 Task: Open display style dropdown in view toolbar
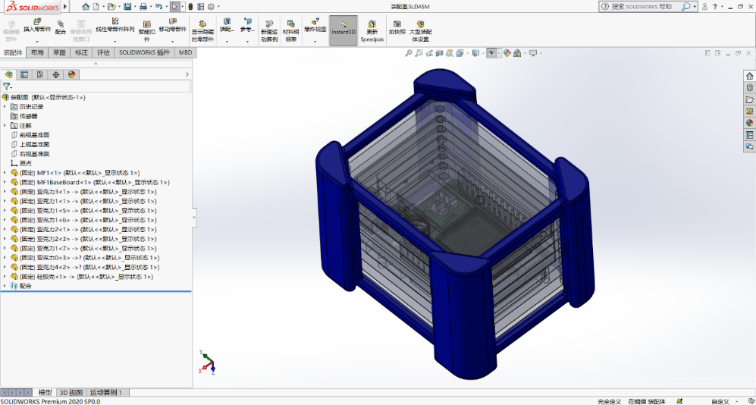click(482, 54)
